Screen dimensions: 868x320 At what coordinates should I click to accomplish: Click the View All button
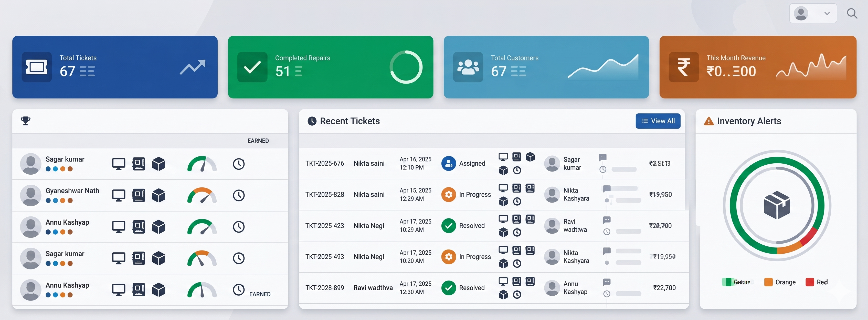coord(658,121)
